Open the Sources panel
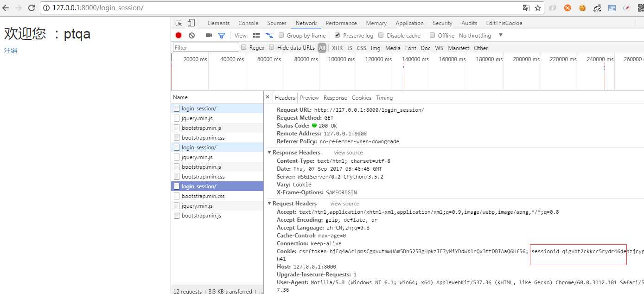Screen dimensions: 644x294 (277, 23)
